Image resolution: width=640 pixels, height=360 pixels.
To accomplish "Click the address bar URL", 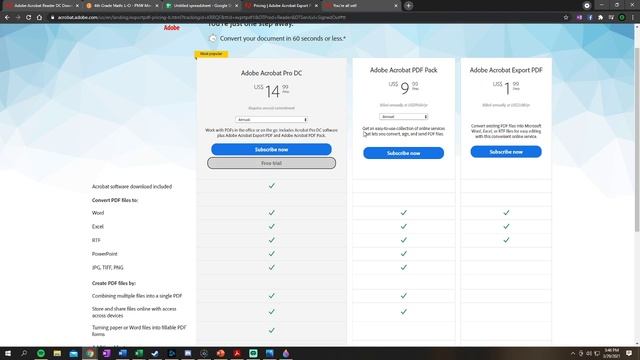I will (202, 18).
